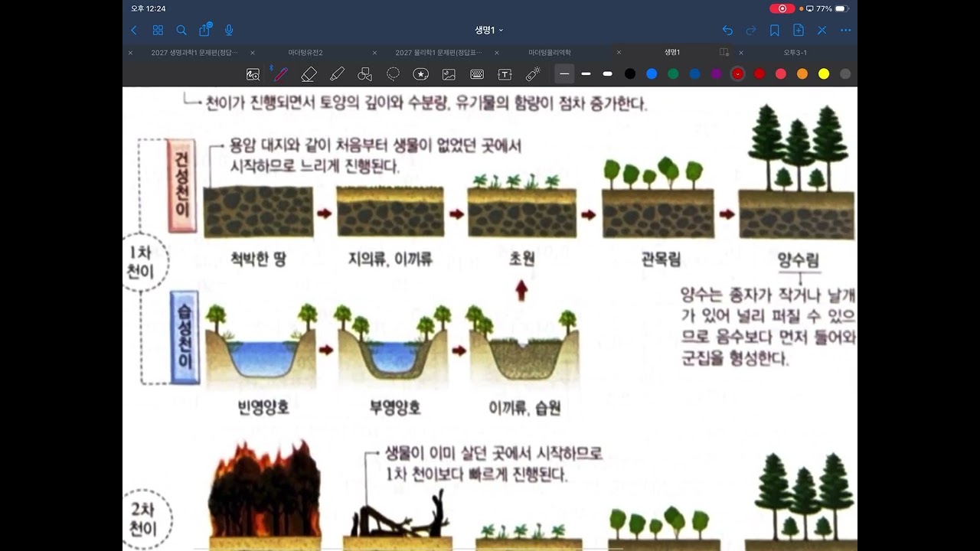Open split view icon on 생명1 tab
The height and width of the screenshot is (551, 980).
click(724, 53)
